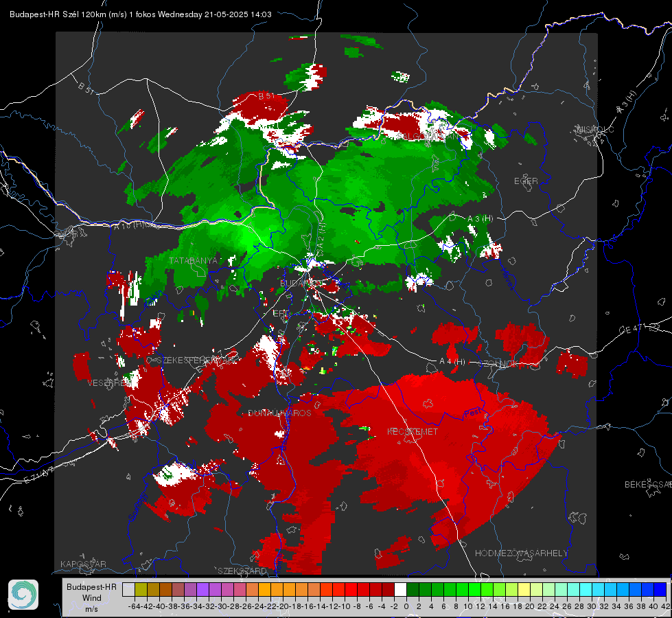Click the '-64' value on the legend scale
The image size is (672, 618).
tap(135, 606)
